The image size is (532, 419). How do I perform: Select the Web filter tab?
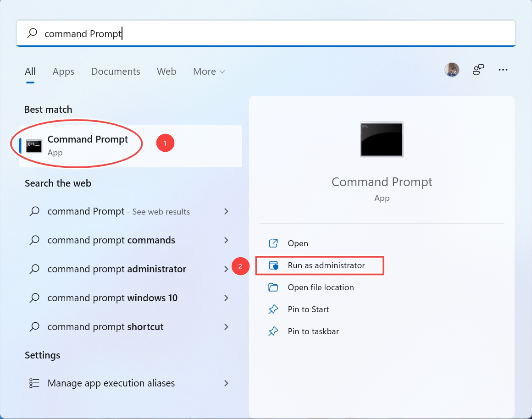click(x=166, y=72)
